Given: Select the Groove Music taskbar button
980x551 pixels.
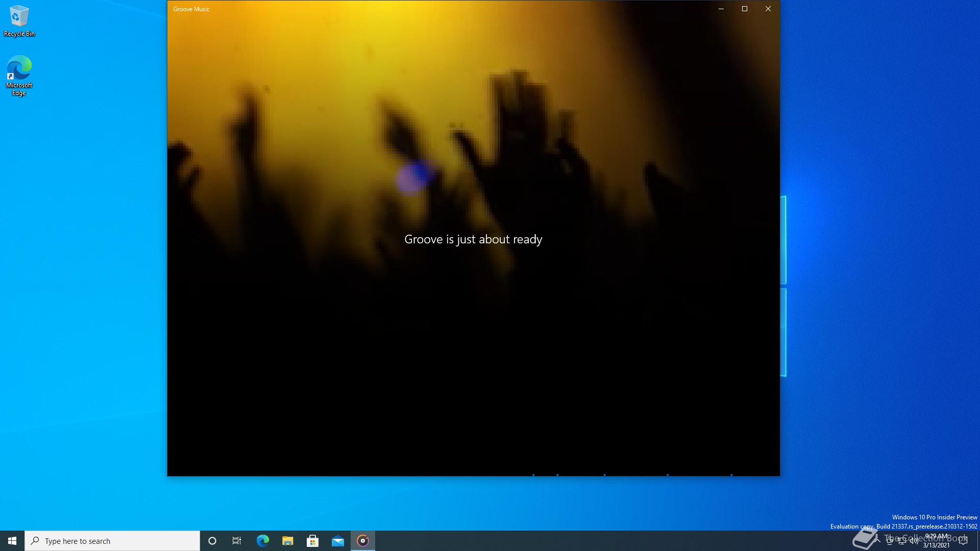Looking at the screenshot, I should (x=363, y=541).
